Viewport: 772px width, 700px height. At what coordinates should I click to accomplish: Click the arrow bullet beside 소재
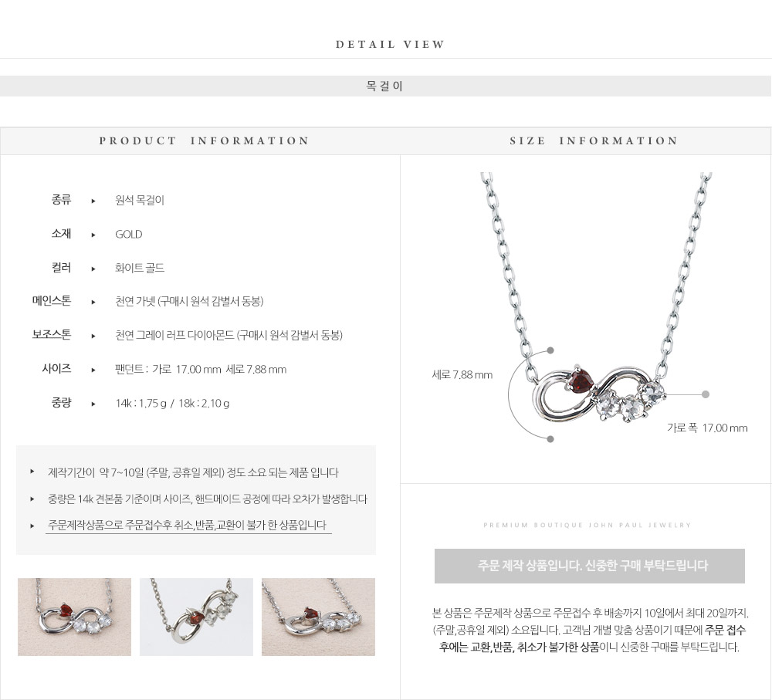(93, 235)
